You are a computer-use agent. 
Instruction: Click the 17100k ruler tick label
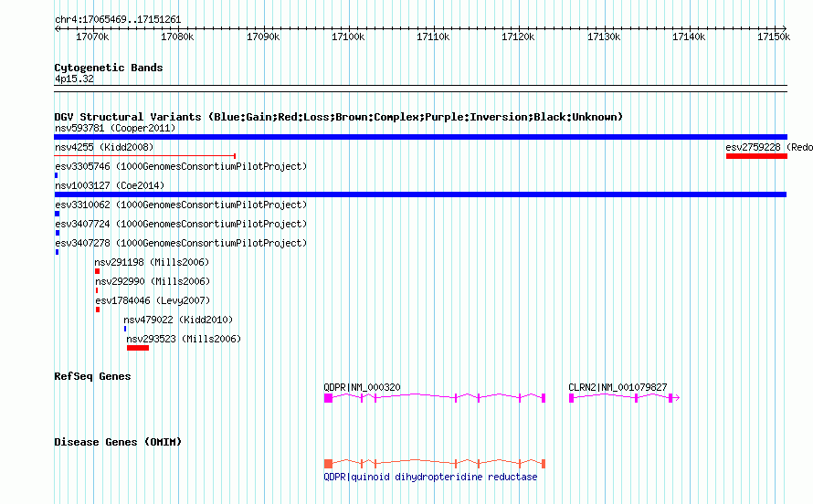[348, 37]
